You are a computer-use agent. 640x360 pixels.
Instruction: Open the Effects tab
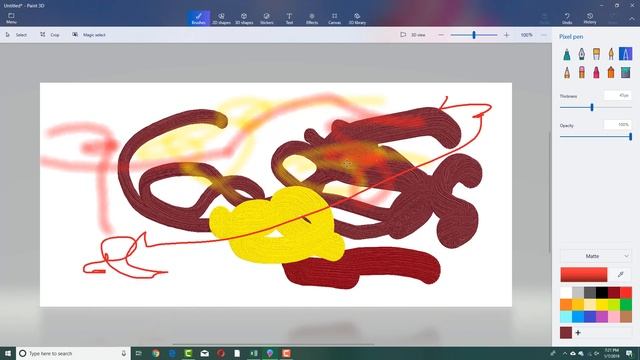(312, 18)
